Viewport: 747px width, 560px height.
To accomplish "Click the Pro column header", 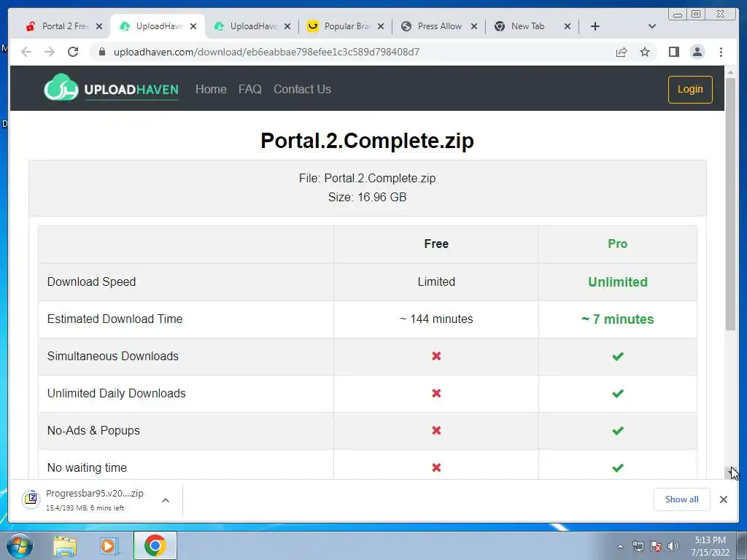I will coord(617,244).
